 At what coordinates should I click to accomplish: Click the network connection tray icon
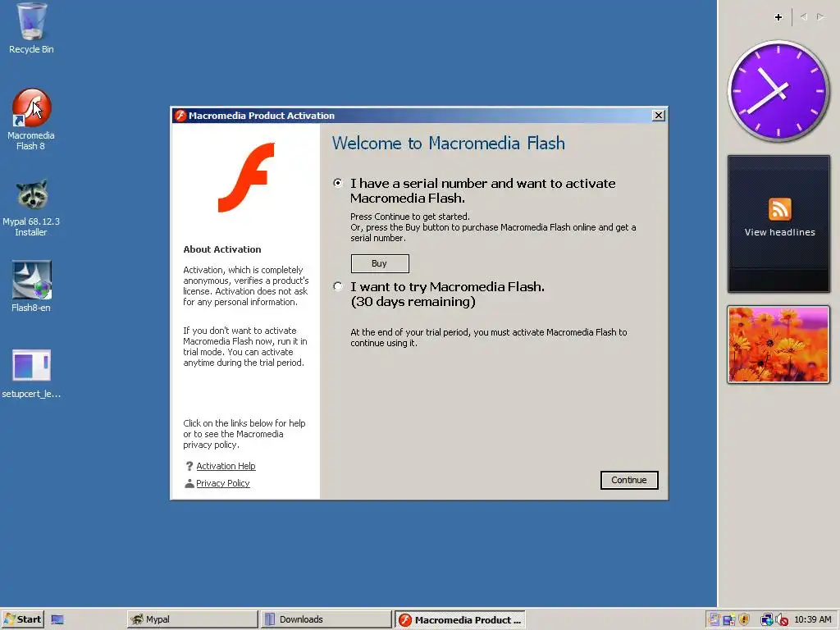coord(767,620)
